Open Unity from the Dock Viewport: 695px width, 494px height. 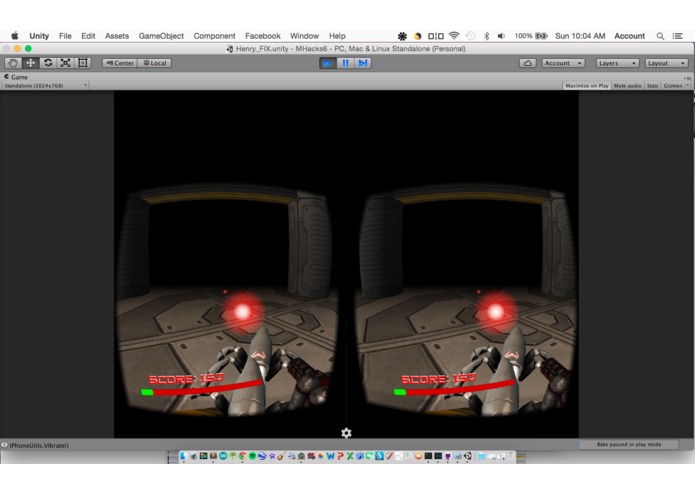(468, 456)
